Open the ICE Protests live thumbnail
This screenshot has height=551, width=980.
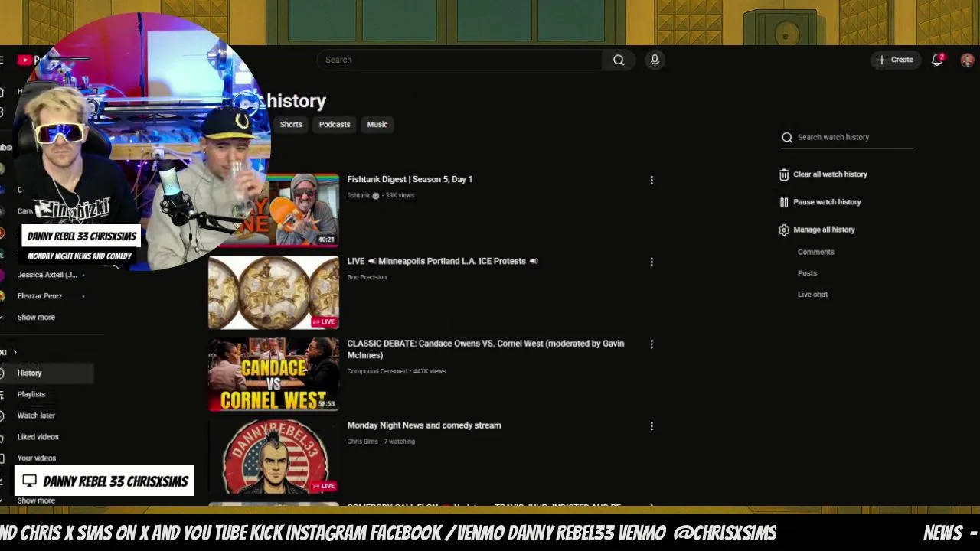click(x=273, y=292)
